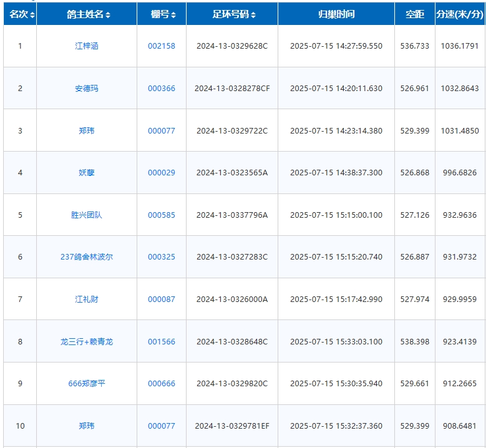
Task: Click the sort arrows beside 名次 header
Action: click(x=32, y=14)
